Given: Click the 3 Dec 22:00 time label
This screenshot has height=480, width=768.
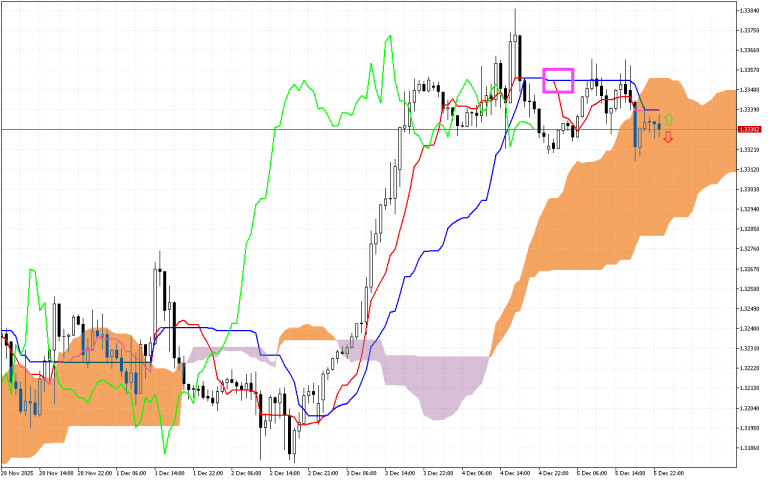Looking at the screenshot, I should click(438, 473).
